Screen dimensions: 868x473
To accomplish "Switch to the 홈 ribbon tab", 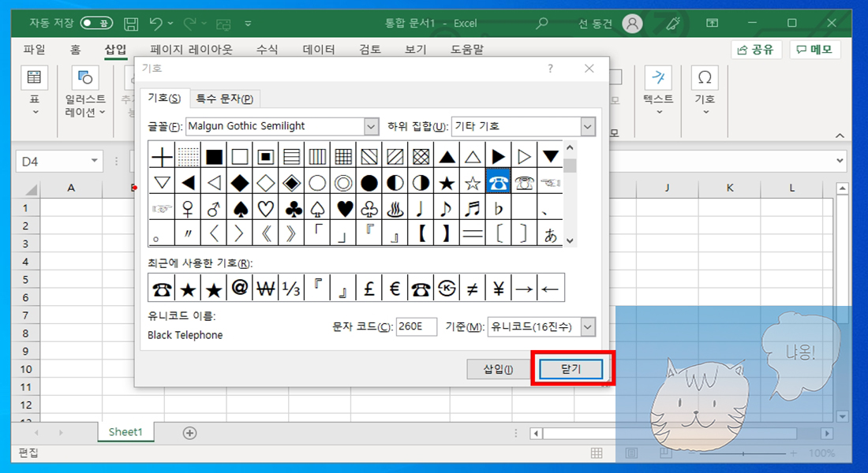I will 75,49.
